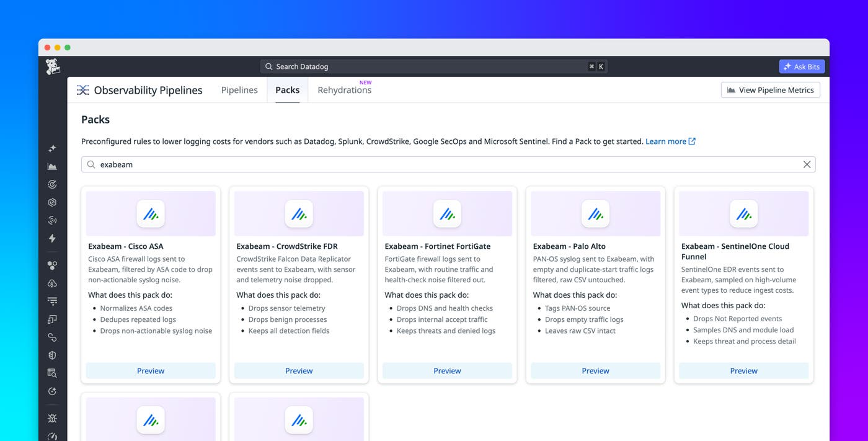
Task: Click the Exabeam - Palo Alto title
Action: click(569, 246)
